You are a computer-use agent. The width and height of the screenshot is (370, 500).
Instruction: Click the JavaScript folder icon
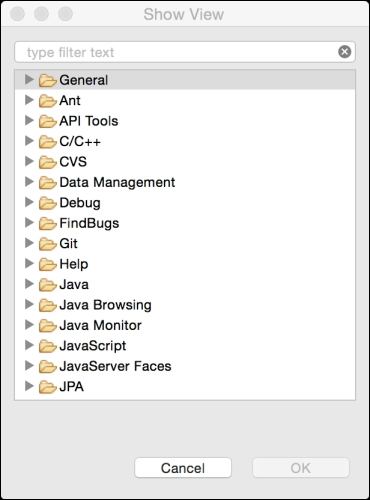click(47, 346)
